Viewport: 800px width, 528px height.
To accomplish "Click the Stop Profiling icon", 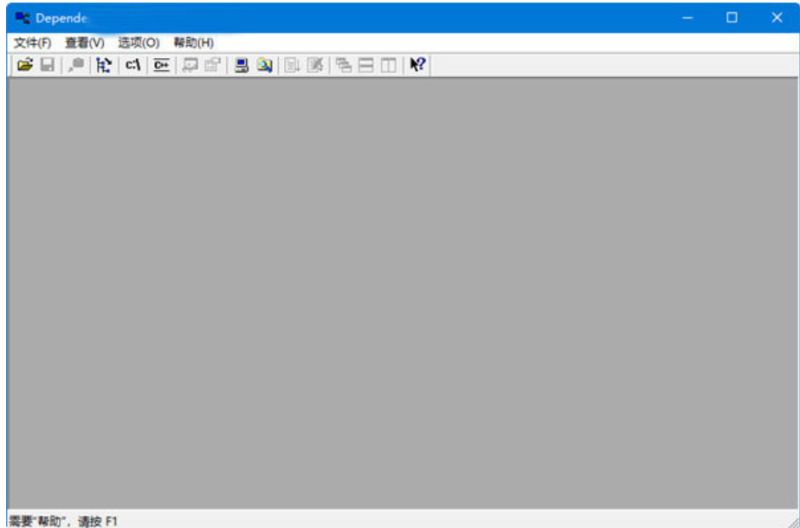I will (x=314, y=65).
